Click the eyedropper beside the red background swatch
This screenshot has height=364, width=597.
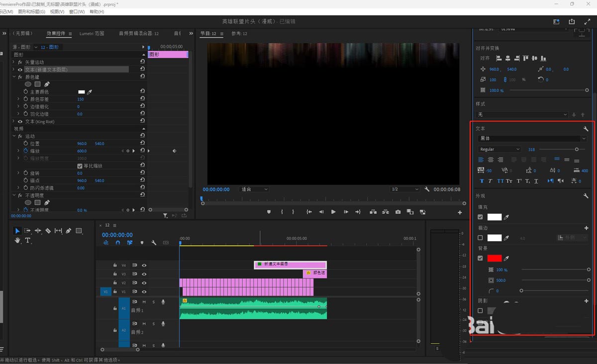tap(506, 259)
